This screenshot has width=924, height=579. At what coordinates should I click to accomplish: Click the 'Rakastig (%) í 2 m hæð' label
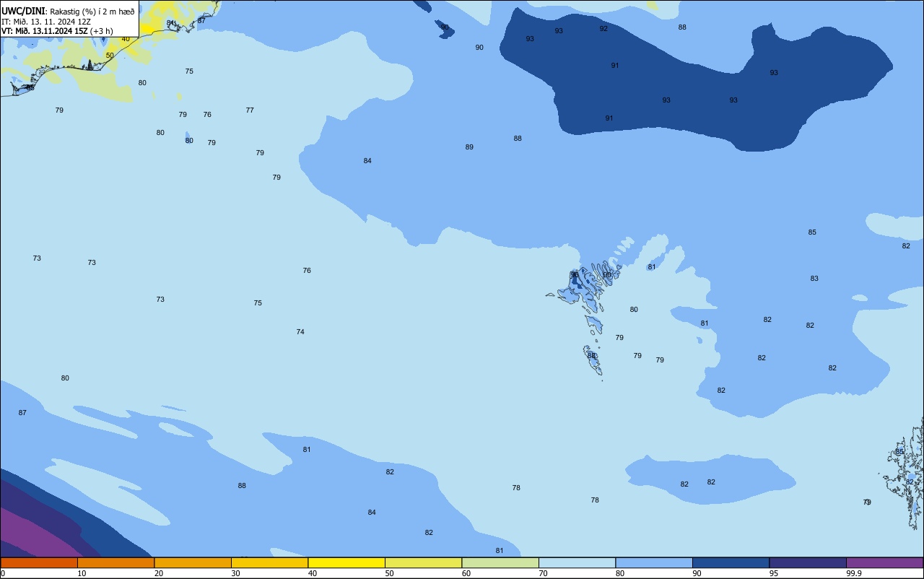(x=92, y=12)
